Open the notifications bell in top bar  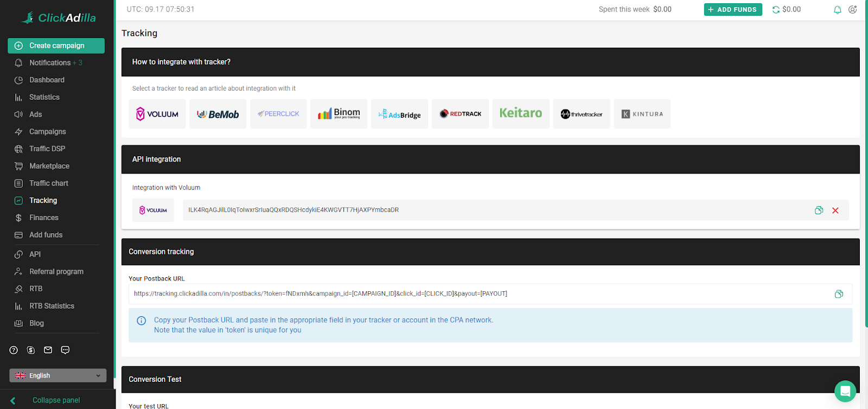[838, 10]
